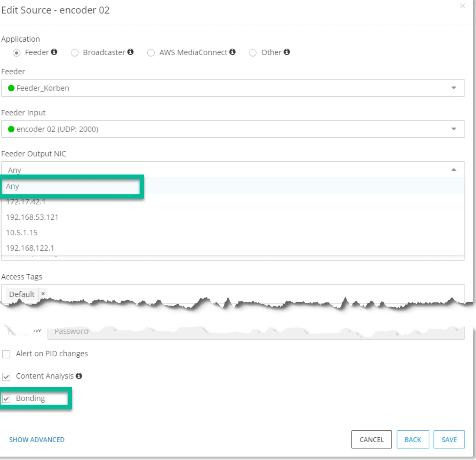Choose NIC 192.168.53.121 from list
Image resolution: width=476 pixels, height=460 pixels.
point(233,217)
